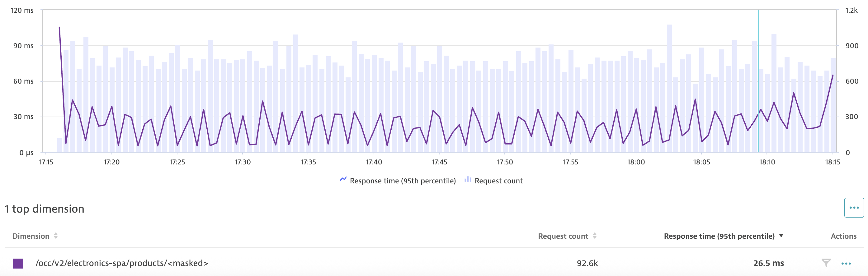The image size is (868, 276).
Task: Click the 92.6k request count value
Action: click(587, 263)
